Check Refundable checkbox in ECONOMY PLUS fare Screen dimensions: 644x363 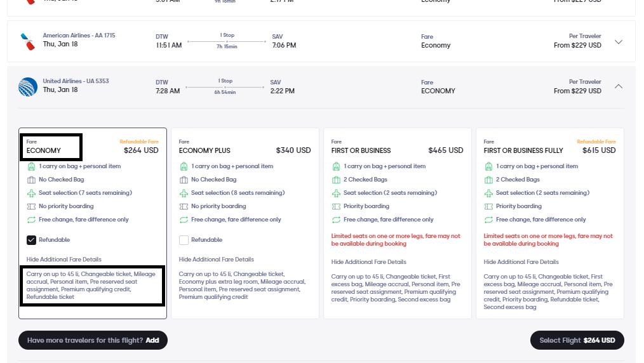[x=184, y=240]
